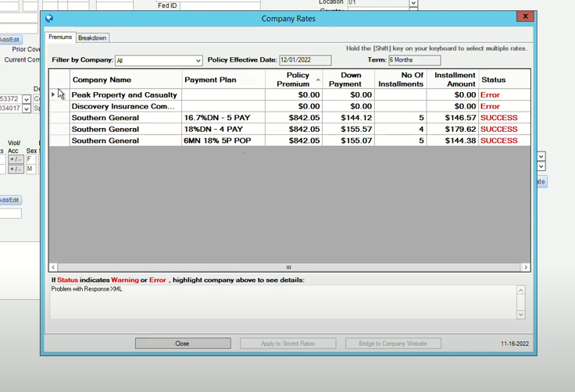Image resolution: width=575 pixels, height=392 pixels.
Task: Click the first +/- Viol/Acc button
Action: (16, 159)
